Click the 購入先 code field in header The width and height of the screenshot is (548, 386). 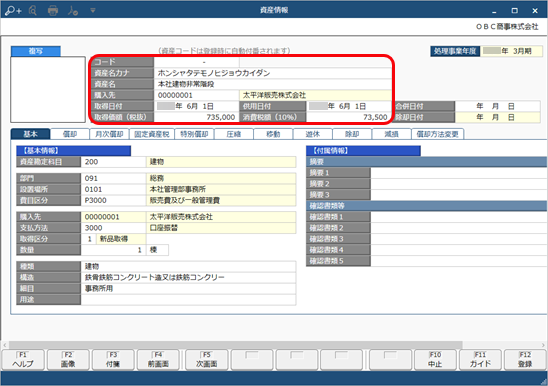pos(196,95)
